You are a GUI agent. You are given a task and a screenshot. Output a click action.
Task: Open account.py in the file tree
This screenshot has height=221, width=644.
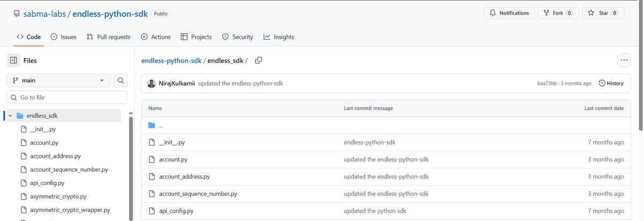pyautogui.click(x=44, y=142)
